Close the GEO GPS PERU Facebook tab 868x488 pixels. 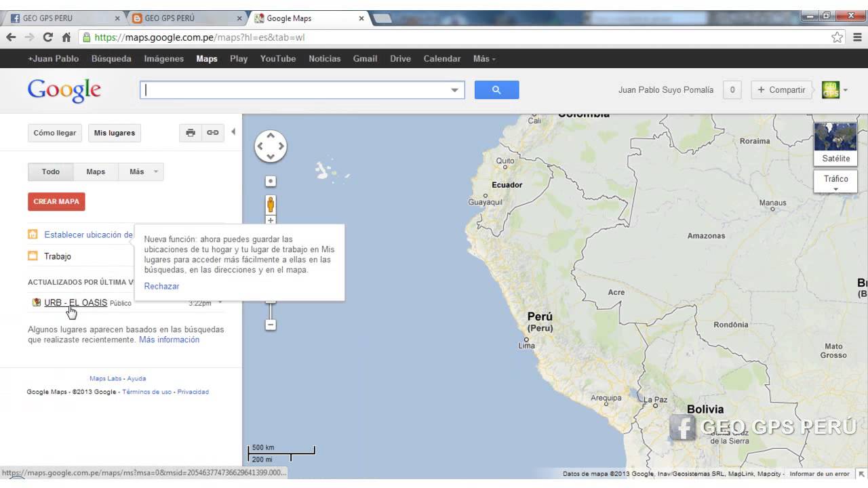(x=117, y=18)
